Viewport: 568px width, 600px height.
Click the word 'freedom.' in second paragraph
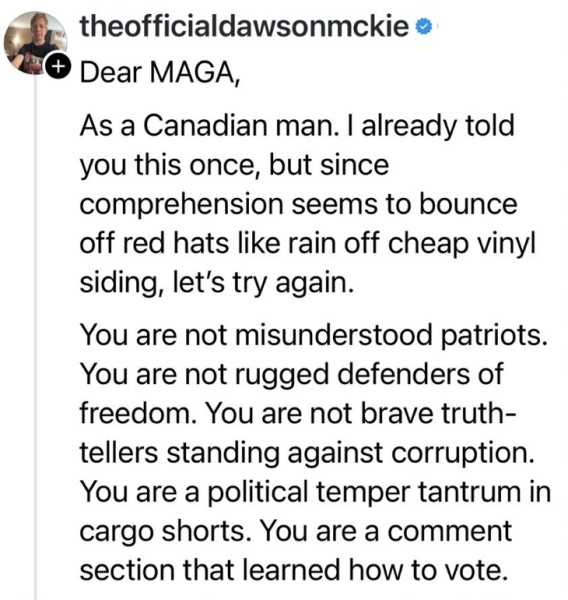(x=138, y=414)
